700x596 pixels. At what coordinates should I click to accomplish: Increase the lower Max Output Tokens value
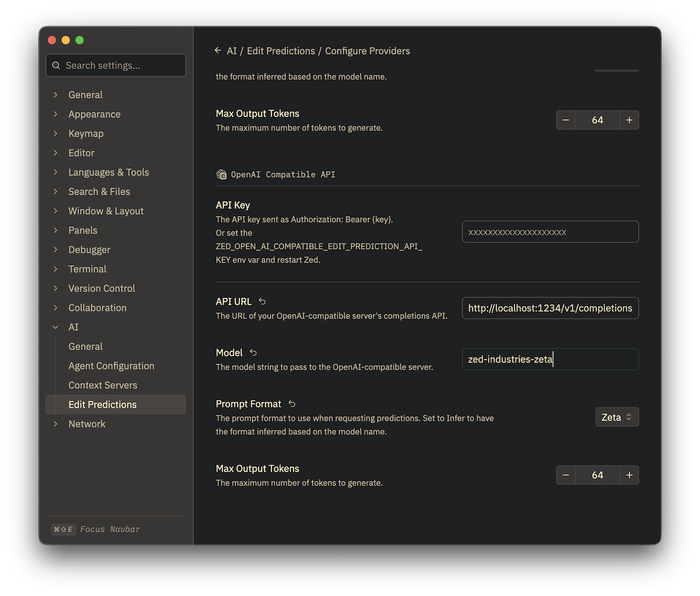629,475
